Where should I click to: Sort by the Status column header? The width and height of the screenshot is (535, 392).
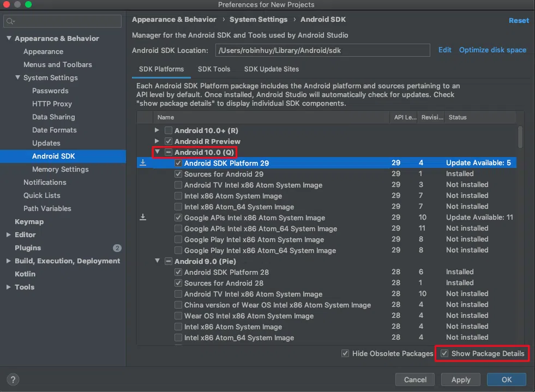click(480, 117)
